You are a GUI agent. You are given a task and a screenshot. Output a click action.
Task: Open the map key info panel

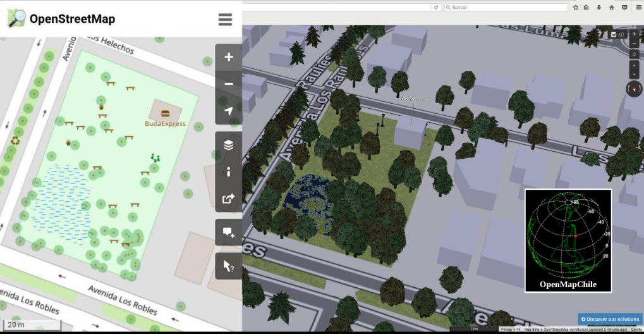(x=228, y=171)
